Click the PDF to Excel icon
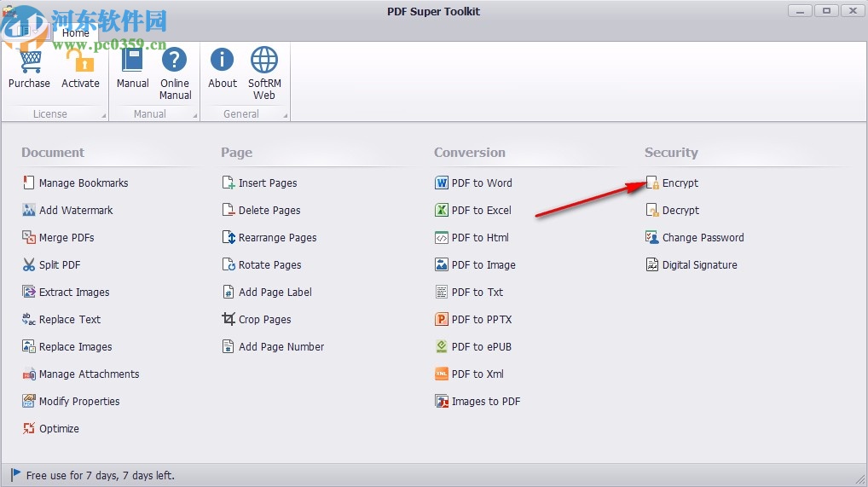This screenshot has width=868, height=487. [441, 210]
